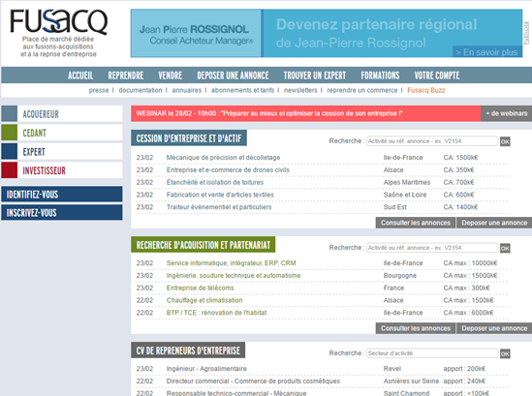532x396 pixels.
Task: Go to Votre compte menu
Action: click(x=437, y=76)
